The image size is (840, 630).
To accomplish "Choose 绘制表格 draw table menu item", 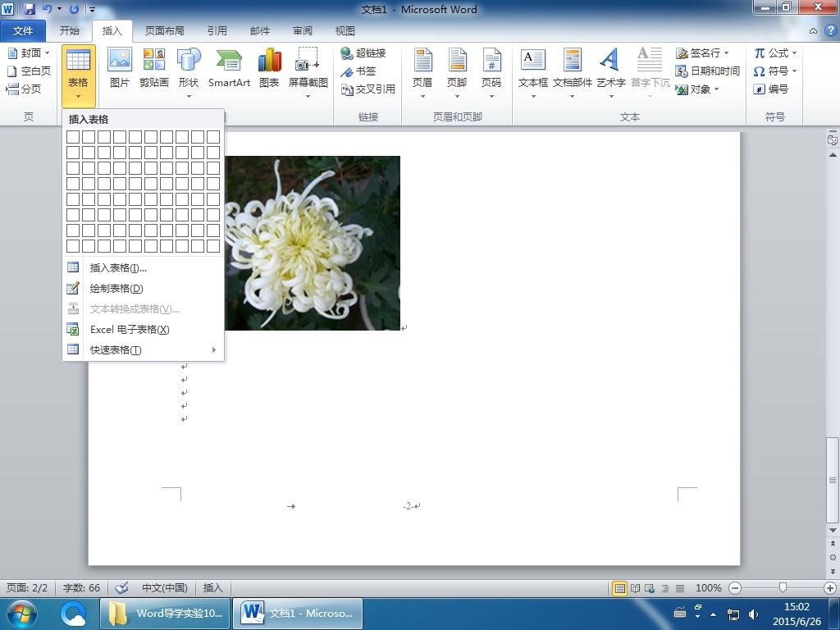I will (x=116, y=289).
